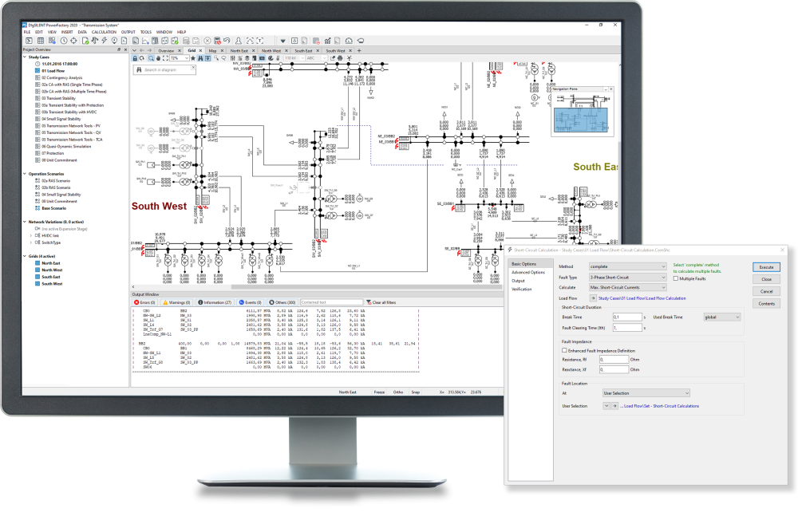The width and height of the screenshot is (798, 532).
Task: Toggle the Others (300) output filter
Action: 282,302
